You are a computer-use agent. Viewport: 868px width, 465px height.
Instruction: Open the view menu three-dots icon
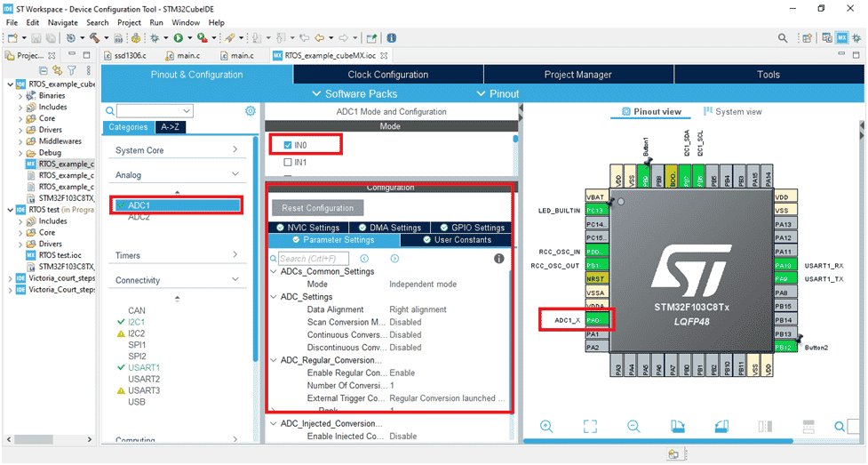coord(89,70)
